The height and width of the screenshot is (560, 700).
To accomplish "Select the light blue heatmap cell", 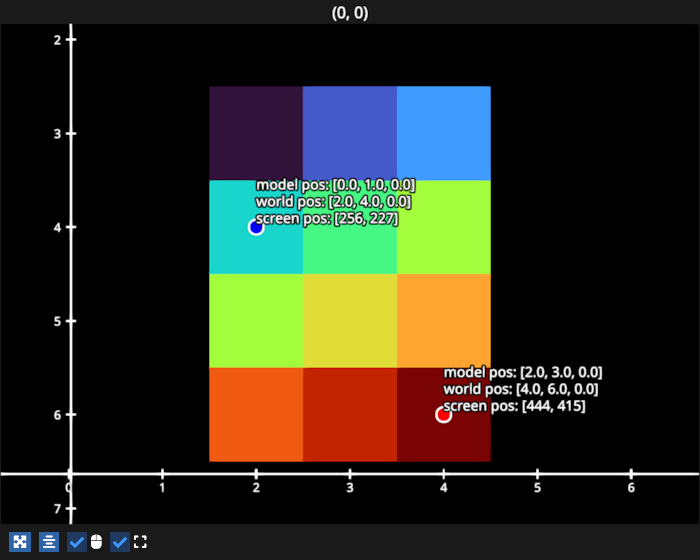I will tap(444, 133).
